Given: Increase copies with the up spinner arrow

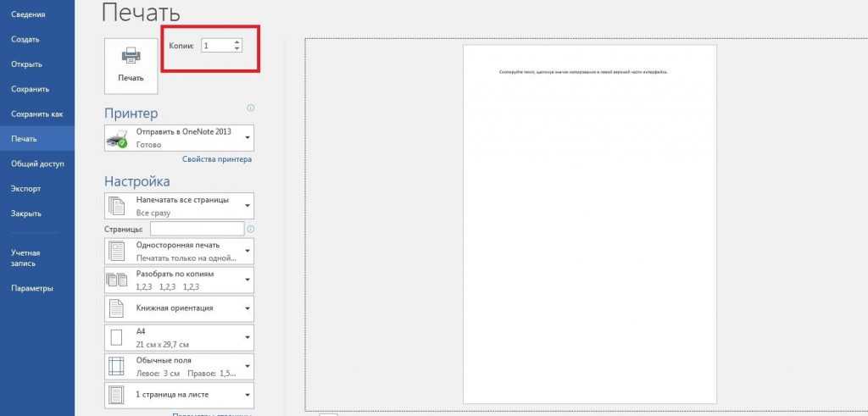Looking at the screenshot, I should (x=236, y=42).
